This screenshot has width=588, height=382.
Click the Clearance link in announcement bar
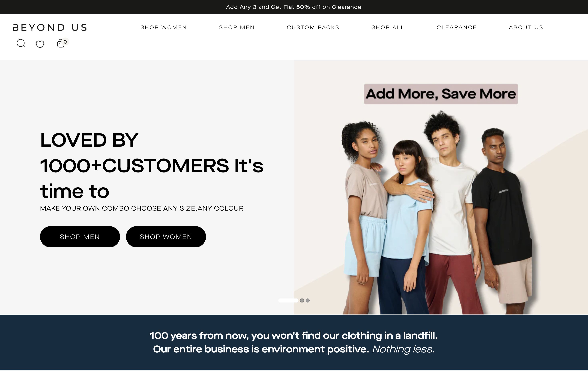(x=346, y=7)
